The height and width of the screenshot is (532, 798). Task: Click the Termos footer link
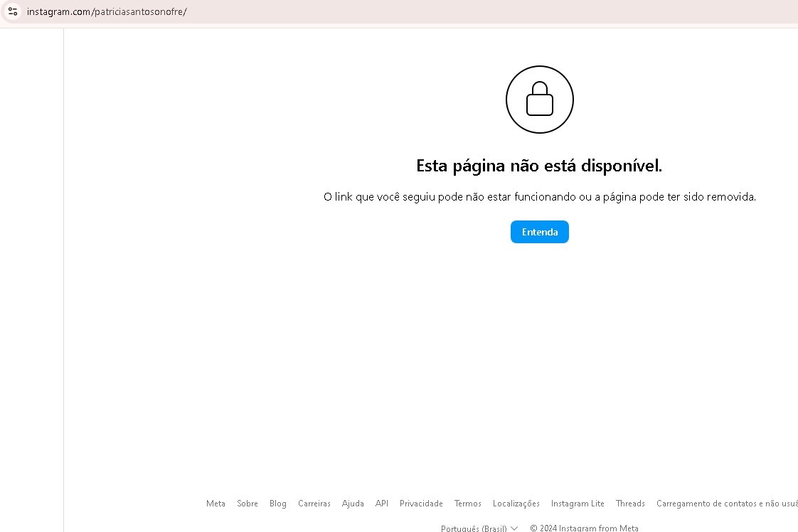tap(468, 504)
